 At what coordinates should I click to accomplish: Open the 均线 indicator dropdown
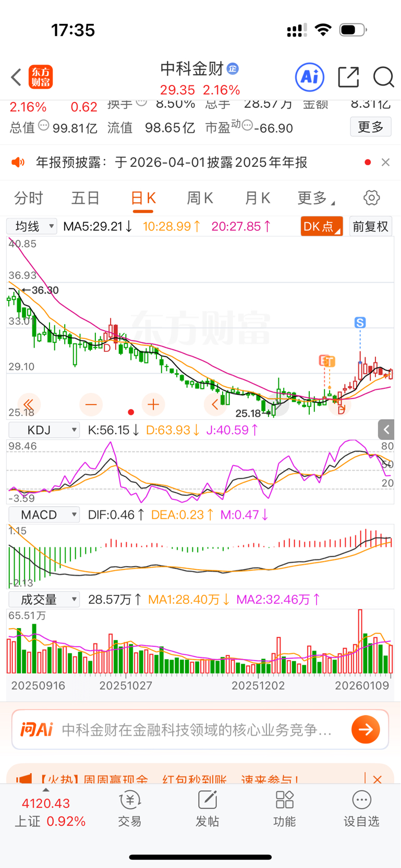32,226
